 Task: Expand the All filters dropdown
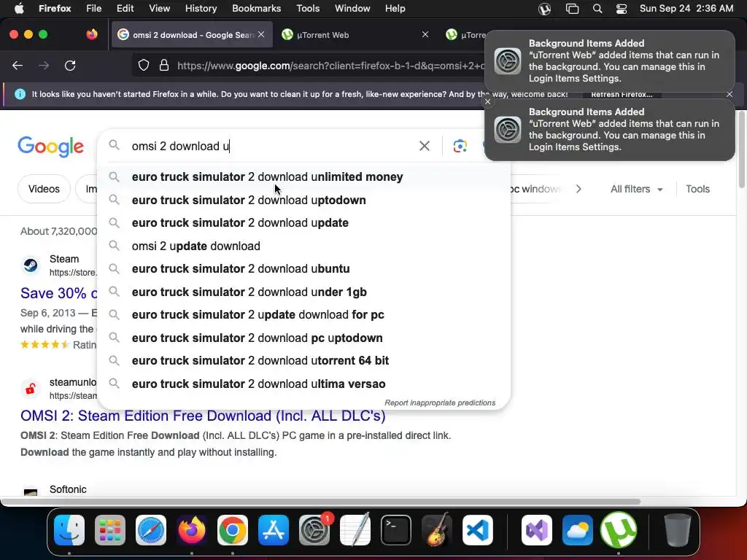pos(636,189)
